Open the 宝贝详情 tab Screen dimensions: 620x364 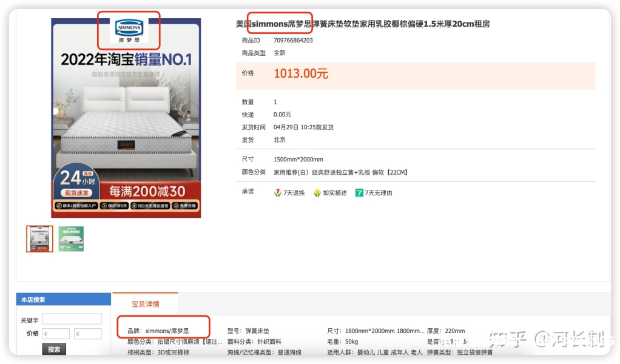[145, 303]
